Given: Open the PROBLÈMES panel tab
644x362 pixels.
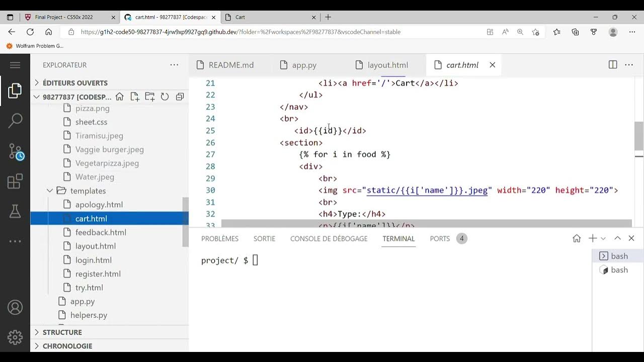Looking at the screenshot, I should pyautogui.click(x=220, y=238).
